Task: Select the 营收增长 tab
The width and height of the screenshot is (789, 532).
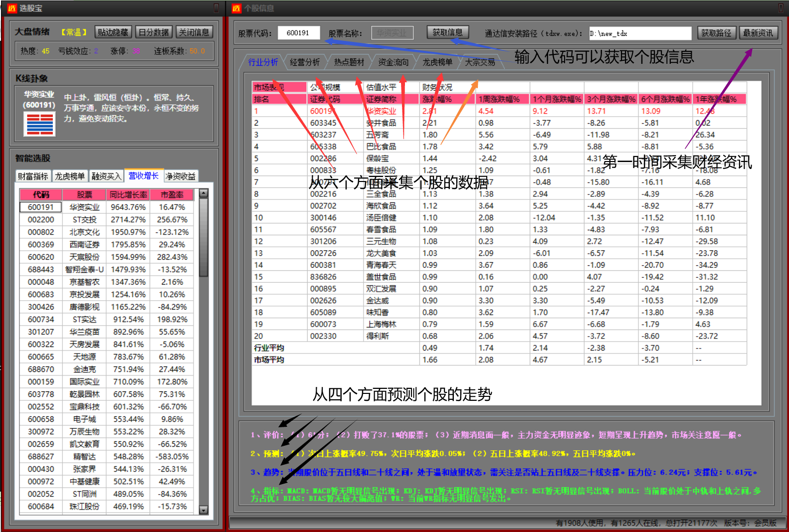Action: point(144,176)
